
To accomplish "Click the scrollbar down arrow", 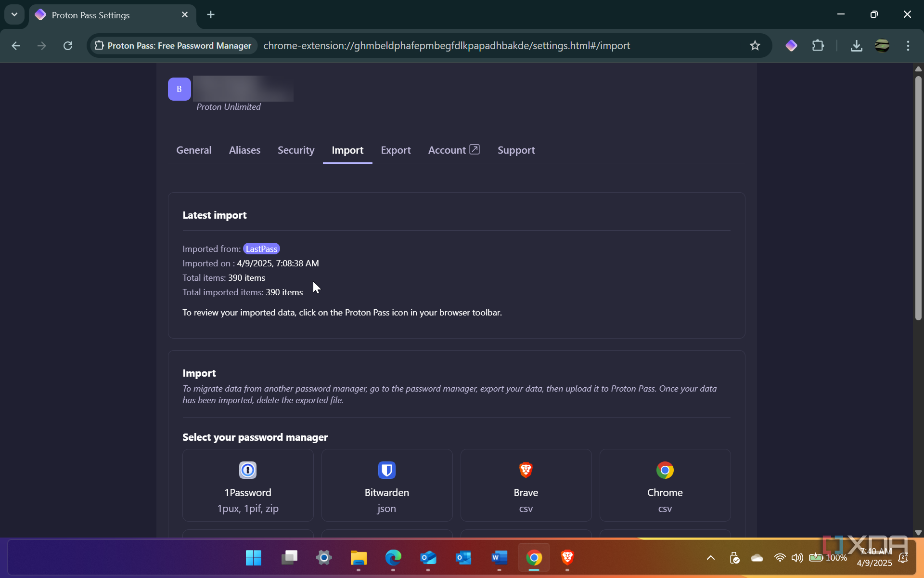I will [918, 533].
